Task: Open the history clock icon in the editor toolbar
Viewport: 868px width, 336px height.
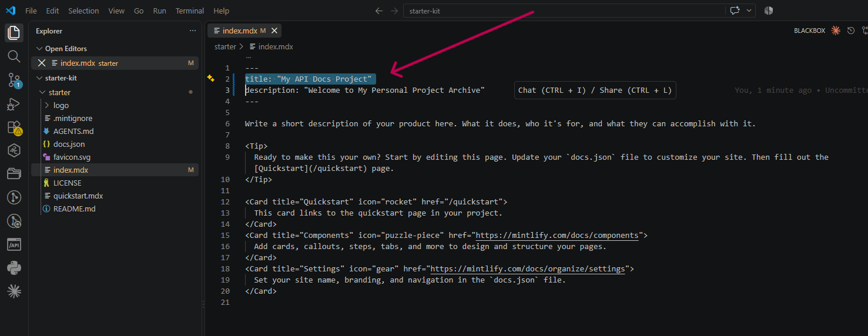Action: coord(850,31)
